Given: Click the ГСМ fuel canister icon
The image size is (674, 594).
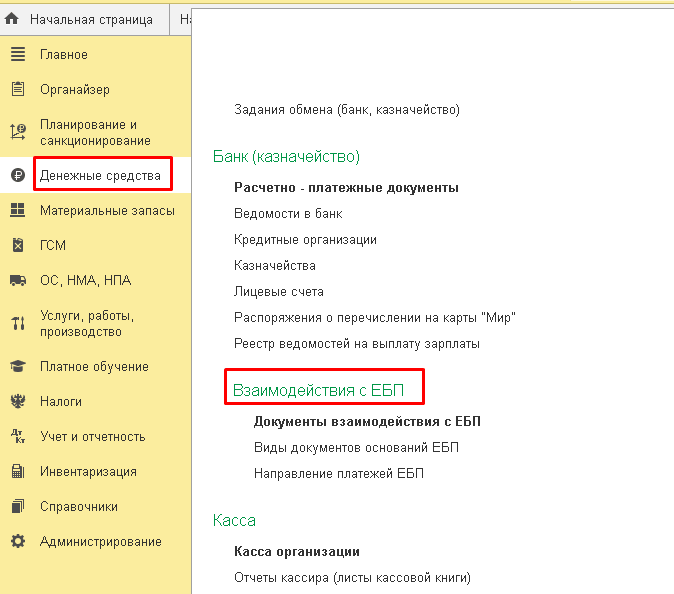Looking at the screenshot, I should click(18, 245).
